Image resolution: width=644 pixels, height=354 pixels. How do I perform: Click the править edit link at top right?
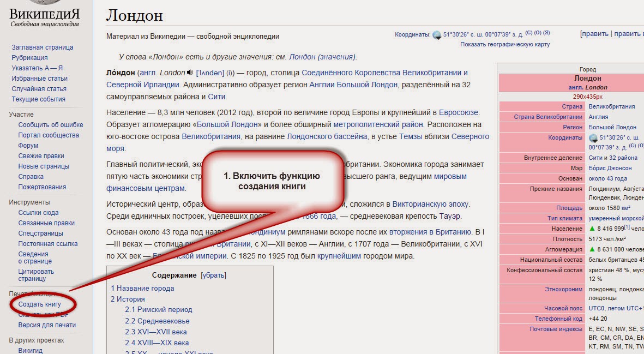(595, 34)
